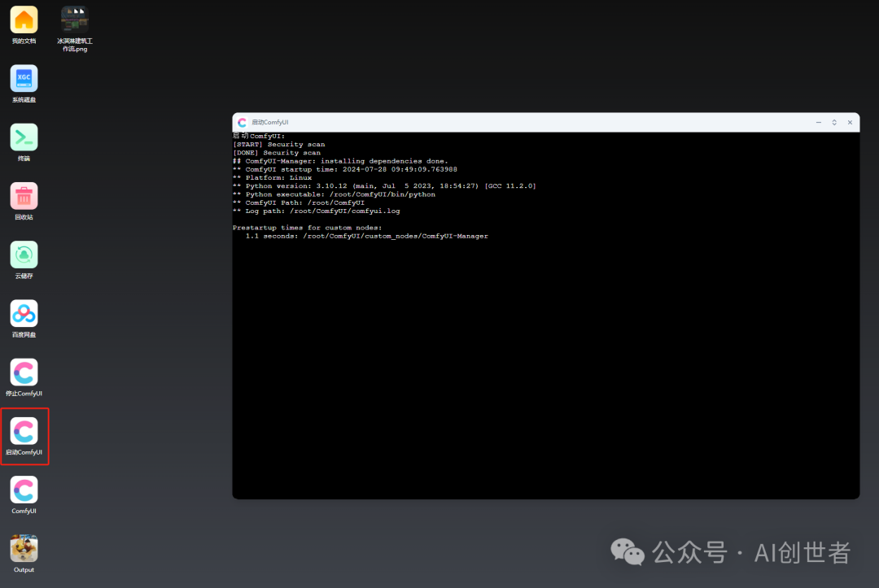The width and height of the screenshot is (879, 588).
Task: Open the 我的文档 desktop icon
Action: point(24,20)
